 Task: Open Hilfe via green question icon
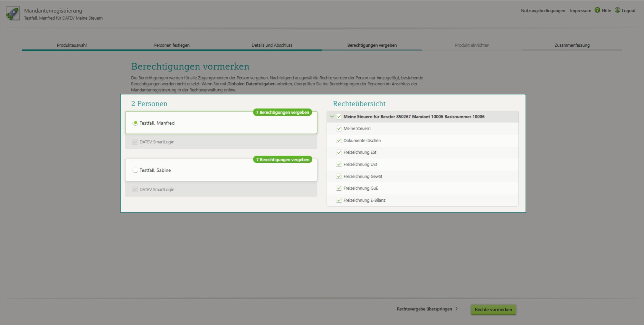[x=597, y=10]
